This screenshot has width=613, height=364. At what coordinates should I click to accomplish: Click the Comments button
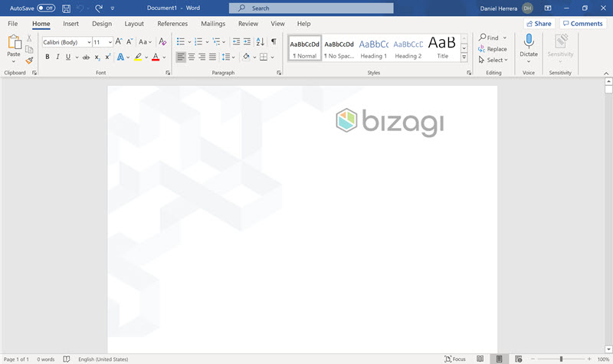tap(583, 24)
